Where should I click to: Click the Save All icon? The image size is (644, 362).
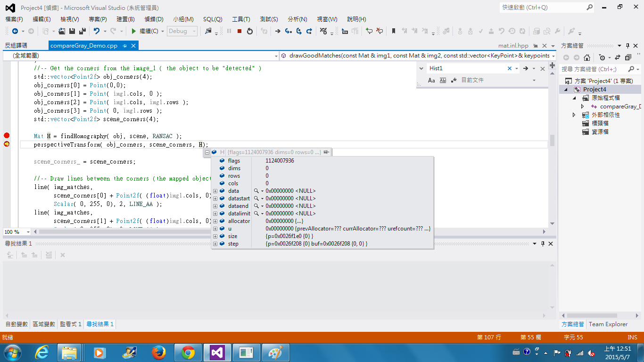coord(83,31)
